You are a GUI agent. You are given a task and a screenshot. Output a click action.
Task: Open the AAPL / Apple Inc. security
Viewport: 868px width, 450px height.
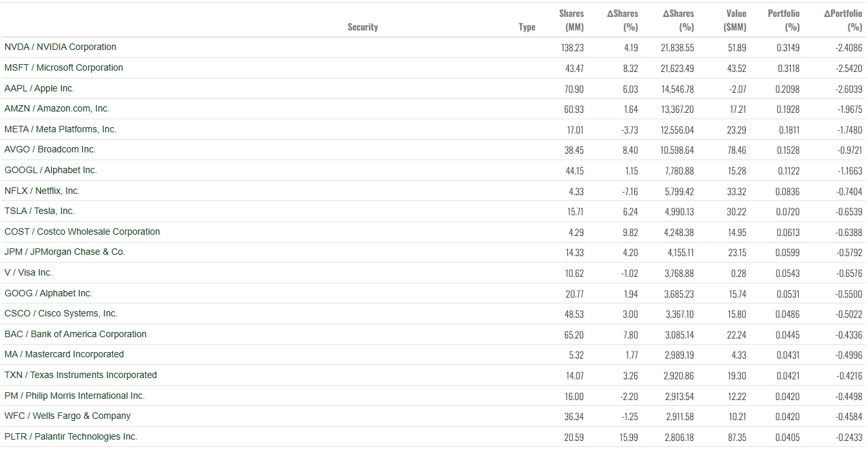pos(40,89)
